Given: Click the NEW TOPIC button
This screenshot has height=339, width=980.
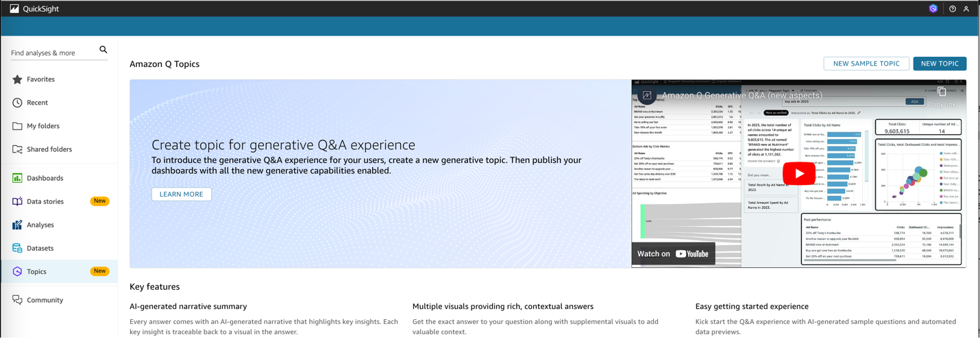Looking at the screenshot, I should click(940, 64).
